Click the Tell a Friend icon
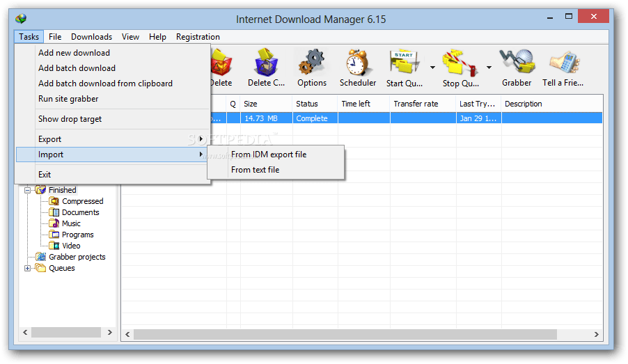 coord(565,62)
